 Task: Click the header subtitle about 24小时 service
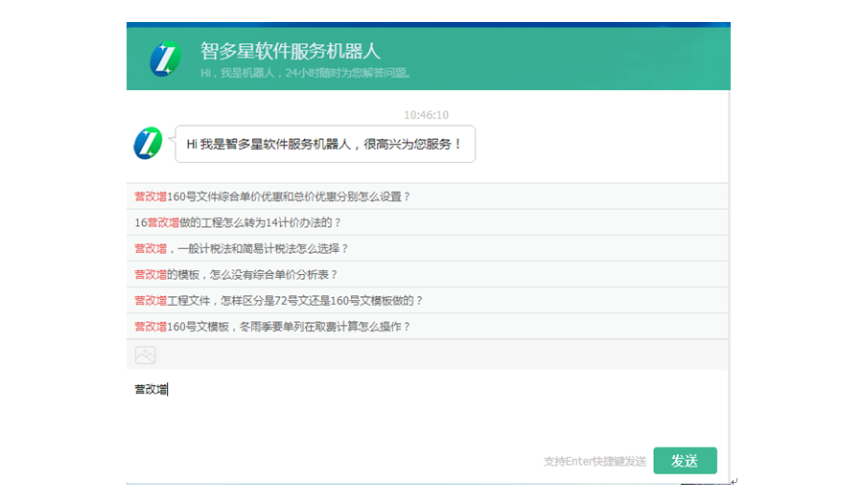pos(306,73)
